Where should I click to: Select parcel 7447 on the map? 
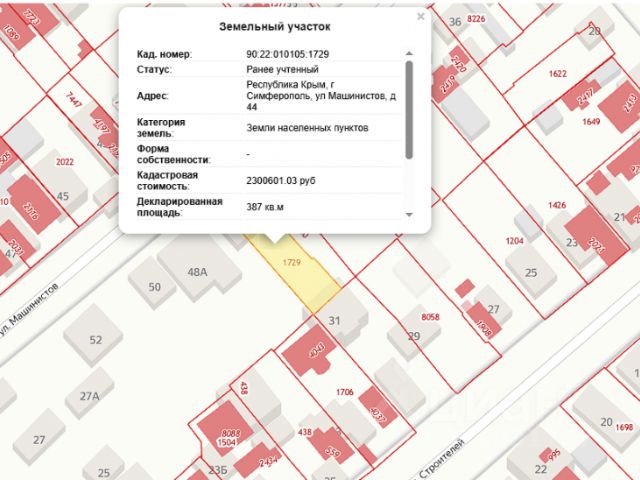(x=73, y=100)
